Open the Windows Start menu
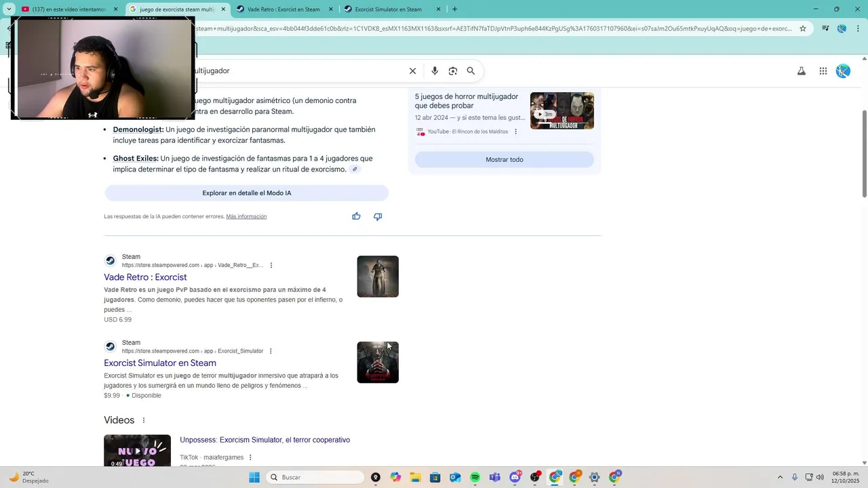 254,477
